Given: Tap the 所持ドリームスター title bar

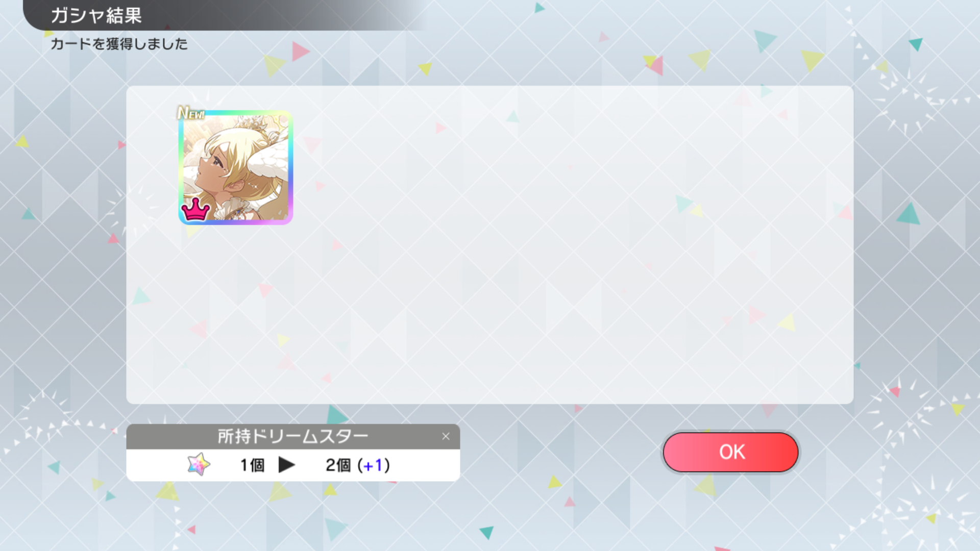Looking at the screenshot, I should pos(293,437).
